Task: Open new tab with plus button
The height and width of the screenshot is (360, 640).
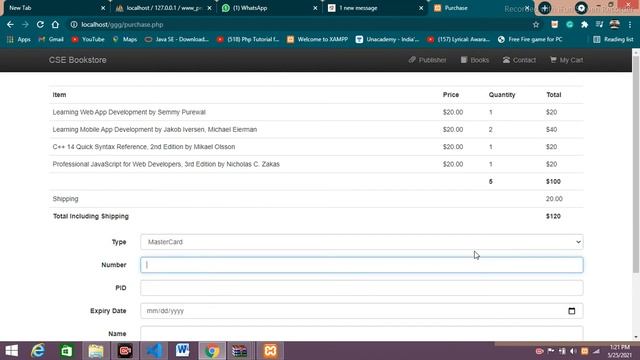Action: pyautogui.click(x=544, y=8)
